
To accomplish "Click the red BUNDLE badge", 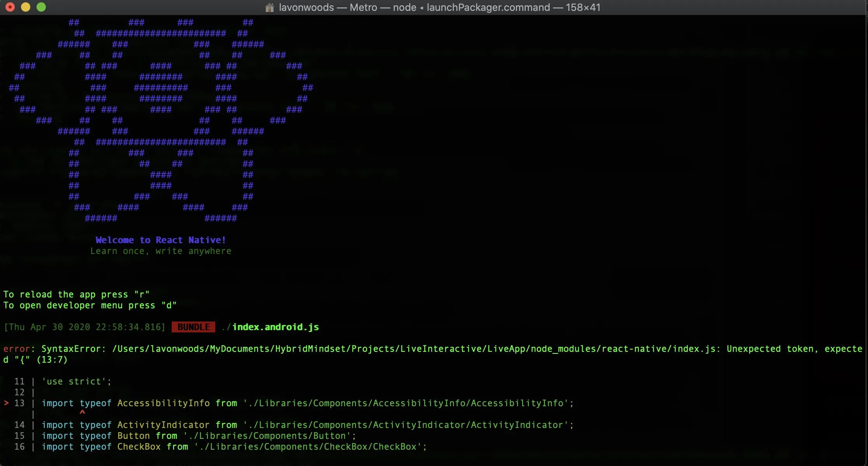I will pos(193,327).
